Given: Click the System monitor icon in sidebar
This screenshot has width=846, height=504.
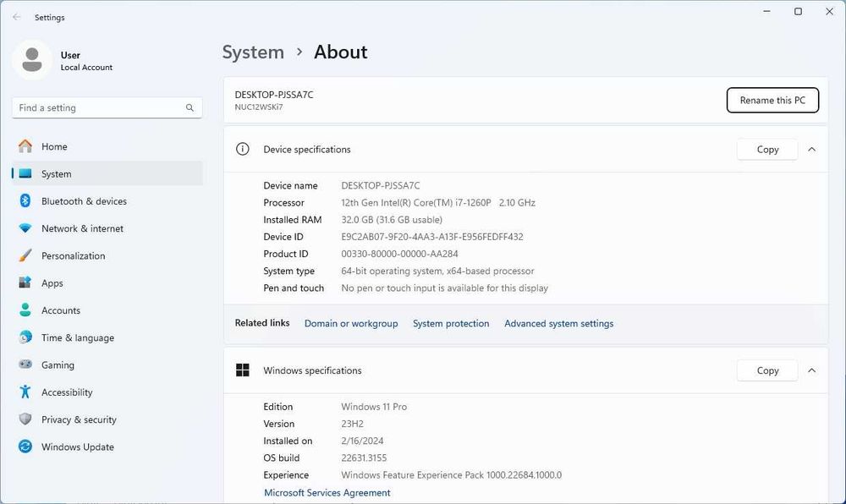Looking at the screenshot, I should coord(25,173).
